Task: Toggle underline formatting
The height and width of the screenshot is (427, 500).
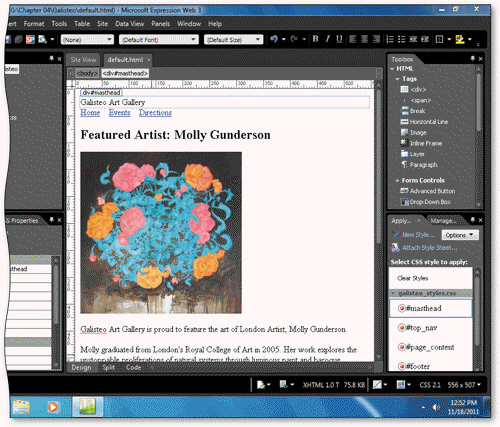Action: pyautogui.click(x=339, y=39)
